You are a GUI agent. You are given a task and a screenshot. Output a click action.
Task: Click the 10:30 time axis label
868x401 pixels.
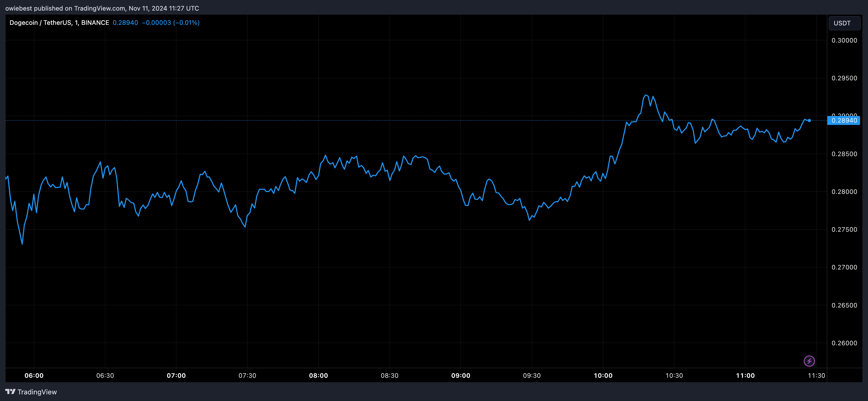click(674, 375)
